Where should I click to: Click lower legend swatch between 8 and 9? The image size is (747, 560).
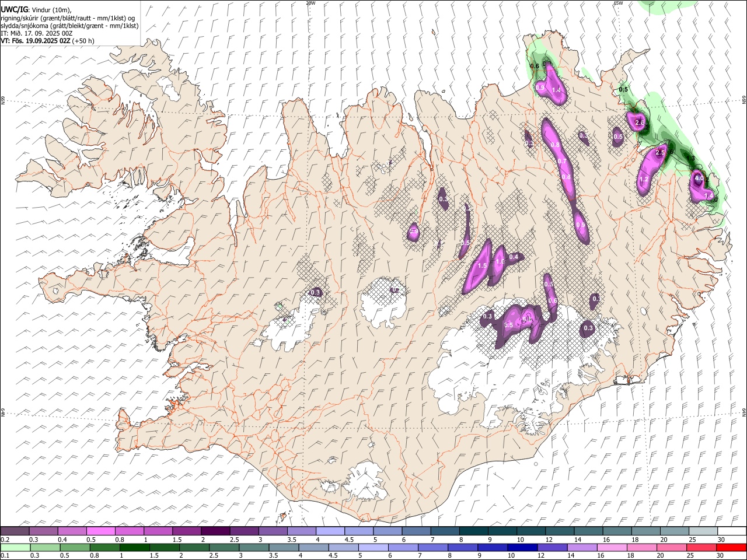(463, 547)
